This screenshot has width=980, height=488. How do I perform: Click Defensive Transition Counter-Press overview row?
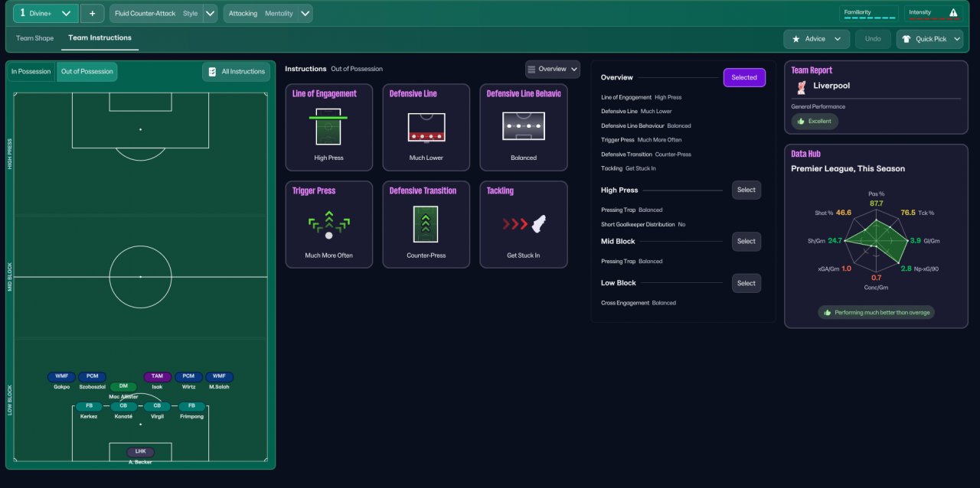click(646, 155)
